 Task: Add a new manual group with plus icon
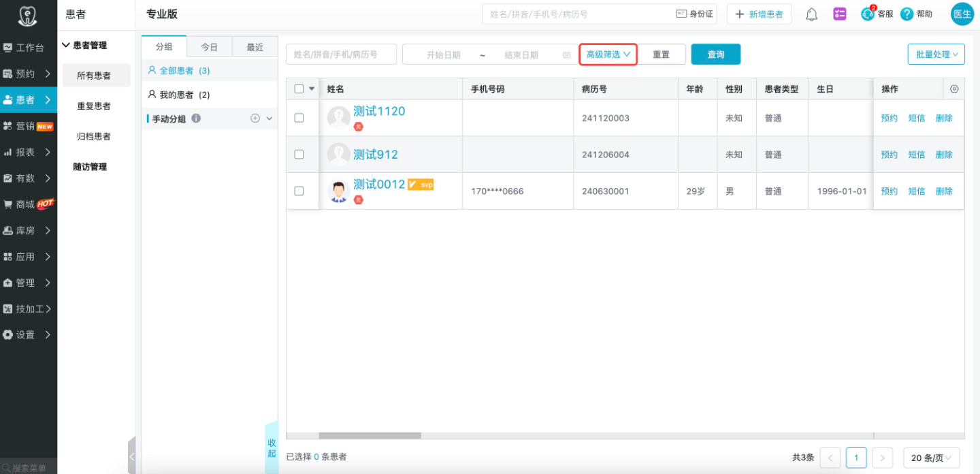(x=255, y=118)
